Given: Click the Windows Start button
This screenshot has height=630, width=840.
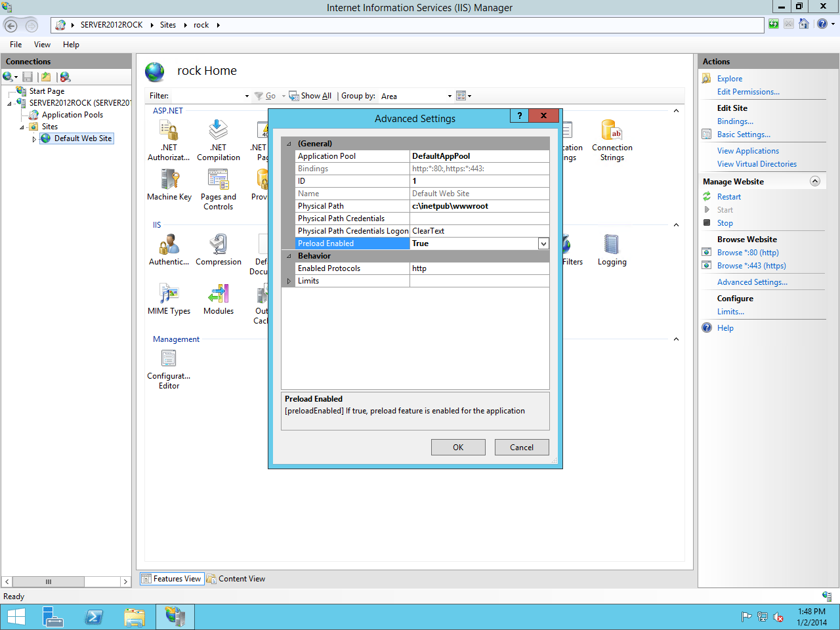Looking at the screenshot, I should click(16, 617).
